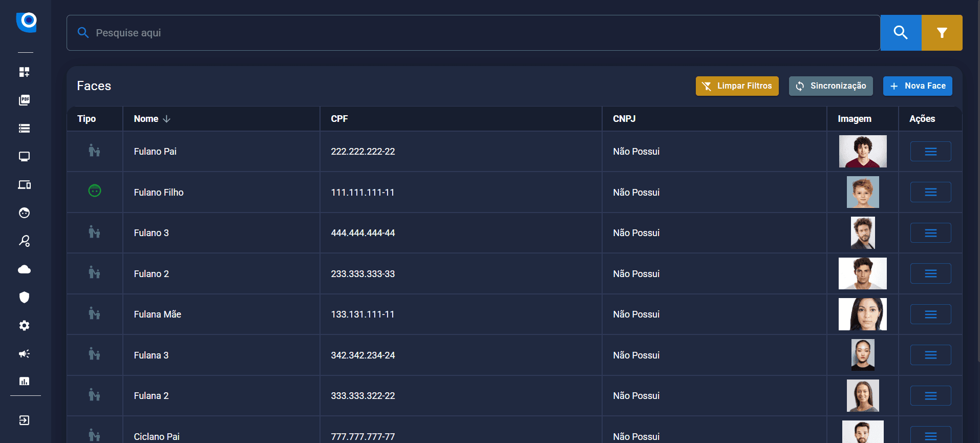980x443 pixels.
Task: Open actions menu for Fulano Pai
Action: coord(930,152)
